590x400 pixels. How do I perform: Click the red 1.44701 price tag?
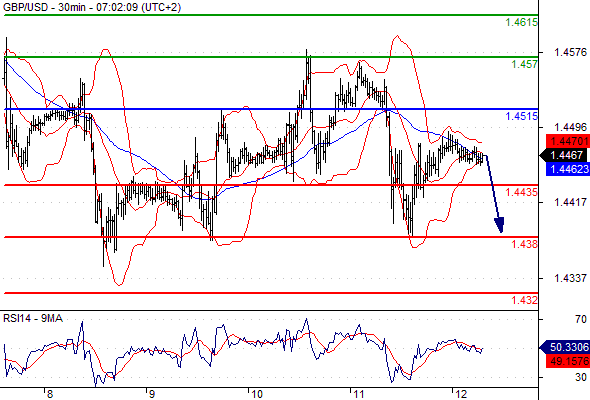(x=568, y=141)
